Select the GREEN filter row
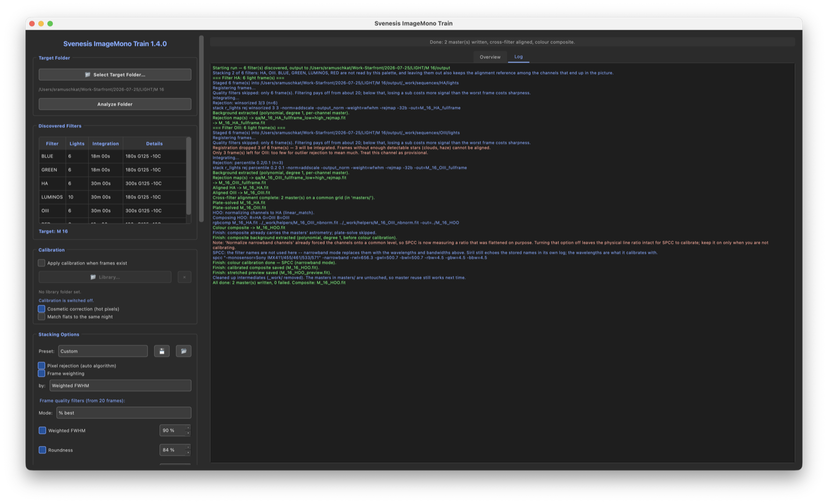This screenshot has width=828, height=504. [112, 170]
